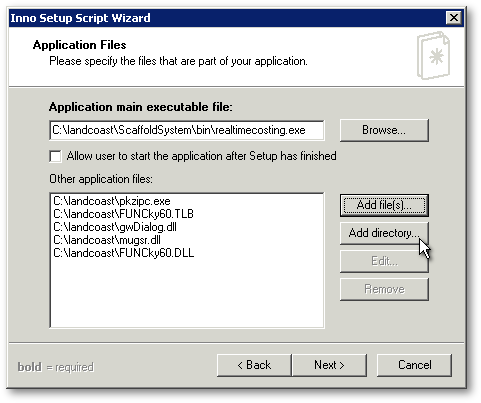Viewport: 481px width, 403px height.
Task: Click the Add file(s) button
Action: (x=384, y=205)
